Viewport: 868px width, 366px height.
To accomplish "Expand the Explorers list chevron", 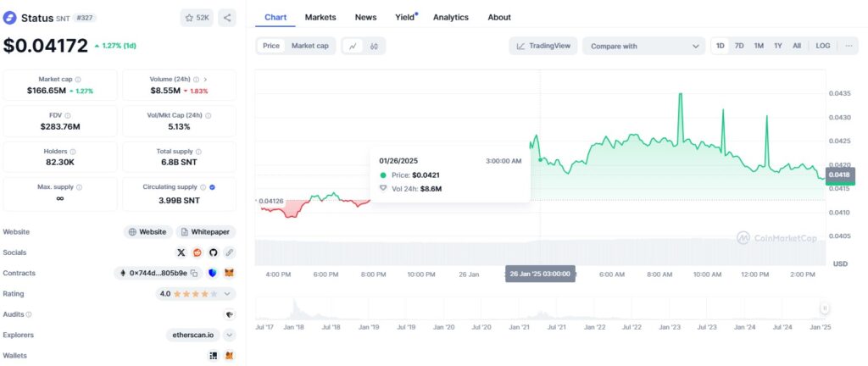I will [229, 335].
